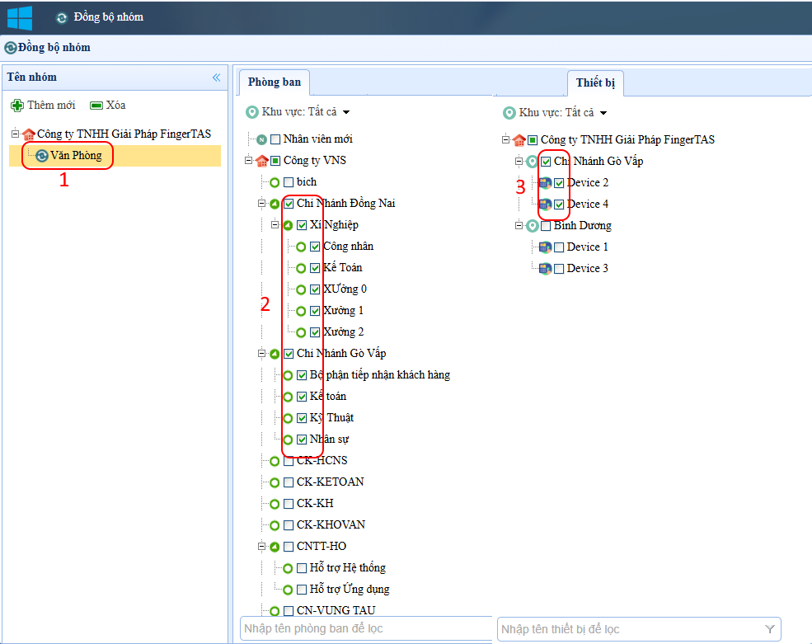Click the sync icon next to Văn Phòng
This screenshot has width=812, height=644.
click(42, 156)
